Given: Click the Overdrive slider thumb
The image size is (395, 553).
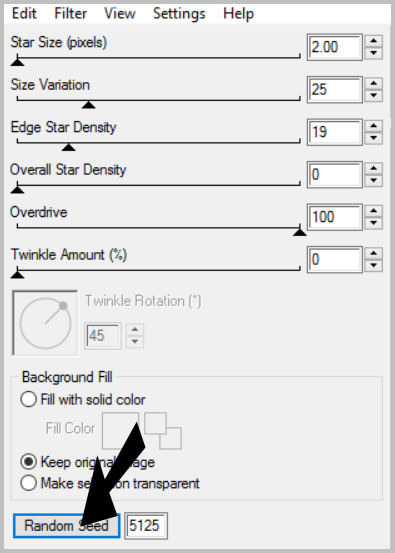Looking at the screenshot, I should (x=300, y=232).
